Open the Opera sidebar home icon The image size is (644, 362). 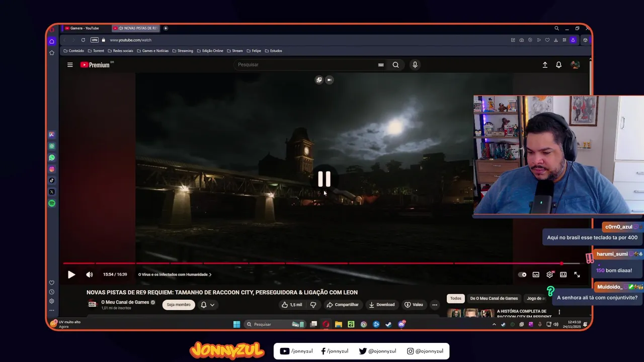pos(52,41)
